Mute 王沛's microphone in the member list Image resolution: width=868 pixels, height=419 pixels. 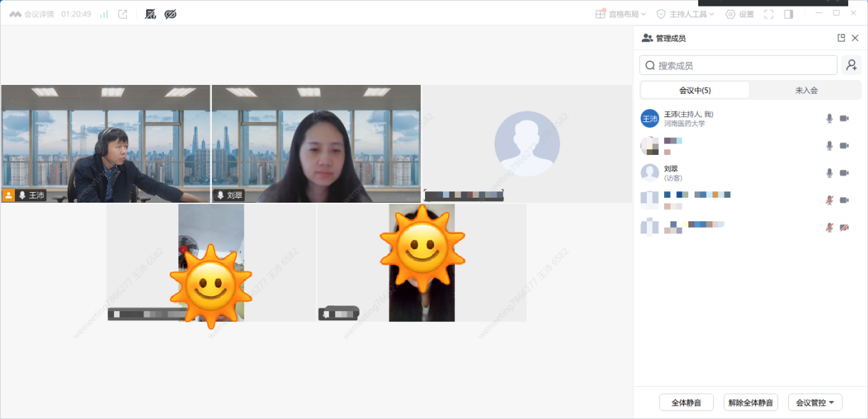pyautogui.click(x=829, y=118)
